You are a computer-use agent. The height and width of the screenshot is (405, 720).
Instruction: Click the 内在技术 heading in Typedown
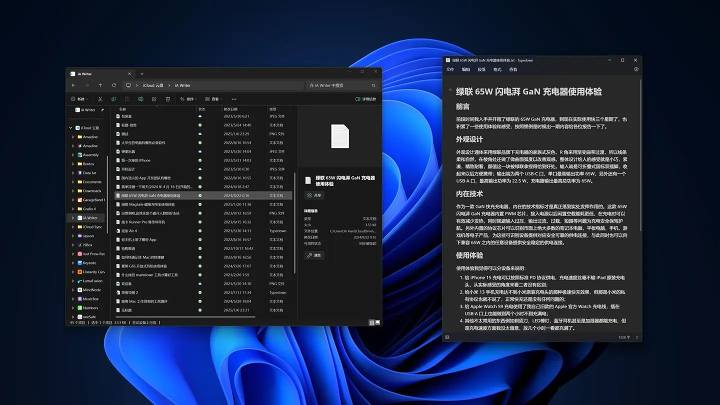pyautogui.click(x=469, y=194)
